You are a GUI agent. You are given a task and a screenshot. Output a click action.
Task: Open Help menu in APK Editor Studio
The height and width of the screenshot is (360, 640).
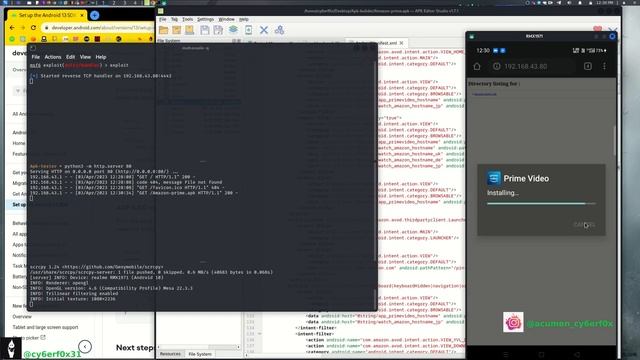point(244,19)
